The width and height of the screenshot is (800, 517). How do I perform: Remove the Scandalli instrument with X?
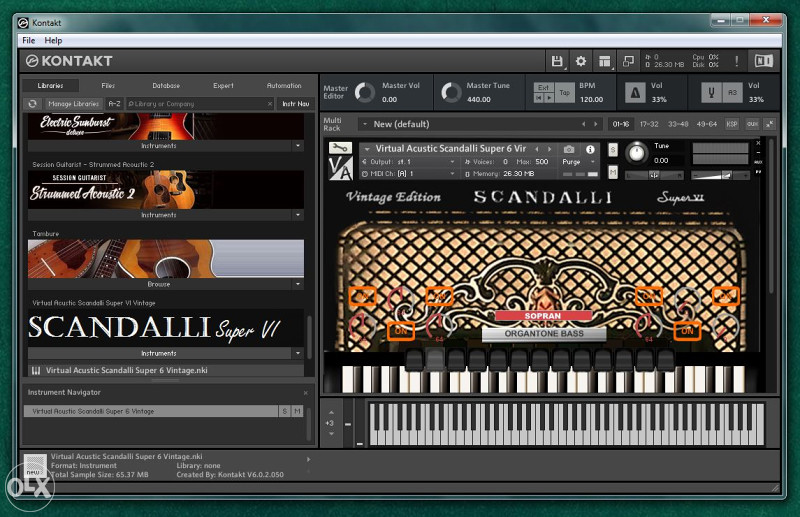click(758, 143)
